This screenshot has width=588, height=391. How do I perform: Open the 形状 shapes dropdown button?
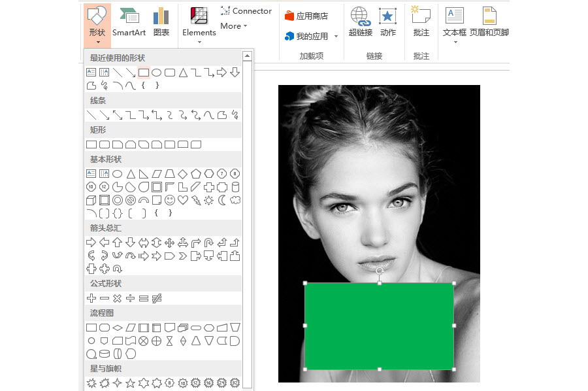97,25
